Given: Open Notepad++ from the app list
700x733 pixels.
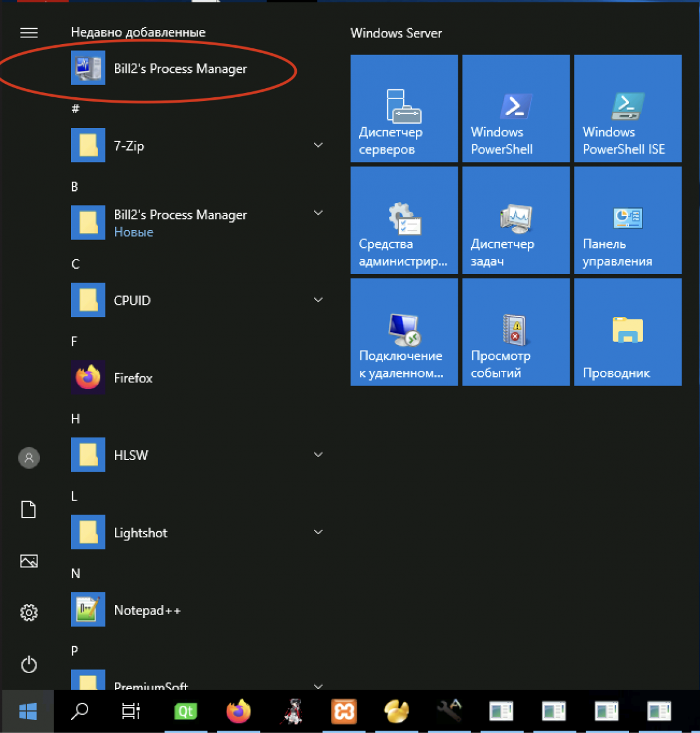Looking at the screenshot, I should 147,610.
